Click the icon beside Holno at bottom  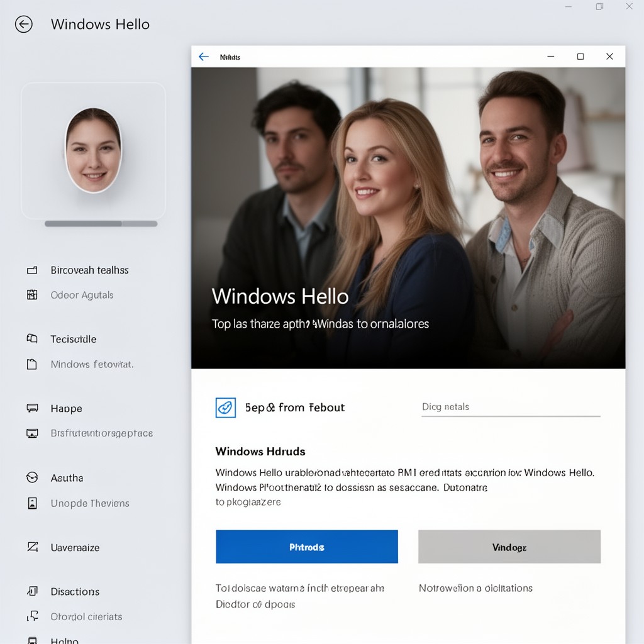tap(33, 640)
